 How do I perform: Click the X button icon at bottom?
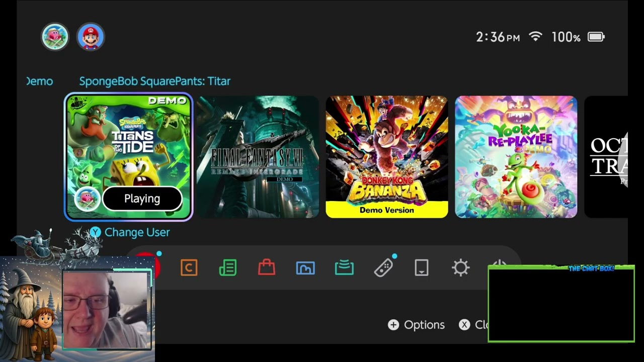(x=464, y=325)
